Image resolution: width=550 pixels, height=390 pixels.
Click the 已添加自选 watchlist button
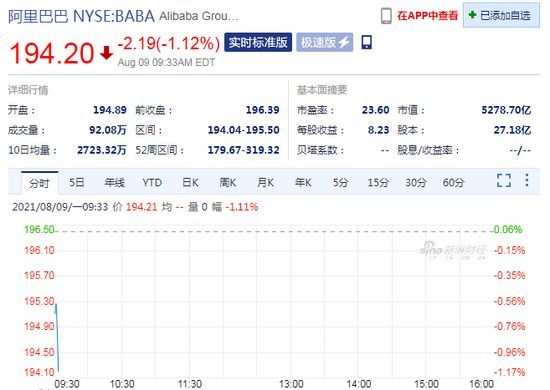pos(501,15)
